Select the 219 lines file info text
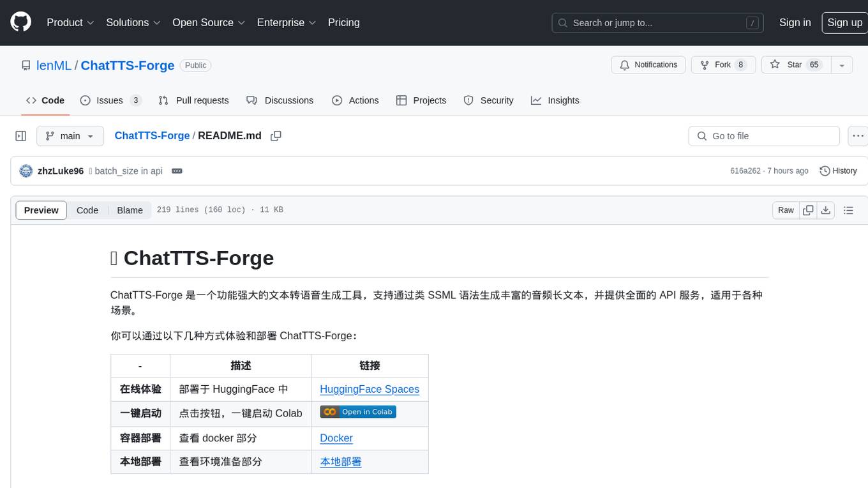This screenshot has height=488, width=868. click(x=220, y=210)
